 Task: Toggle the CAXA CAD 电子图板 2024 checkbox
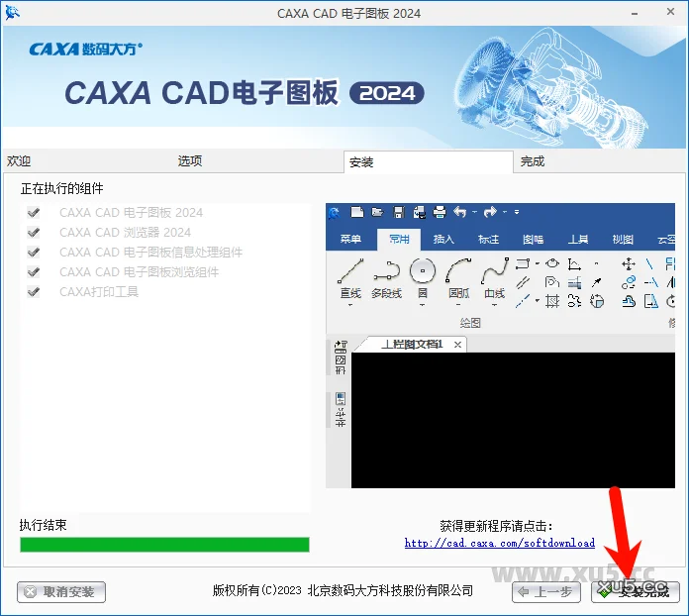34,213
